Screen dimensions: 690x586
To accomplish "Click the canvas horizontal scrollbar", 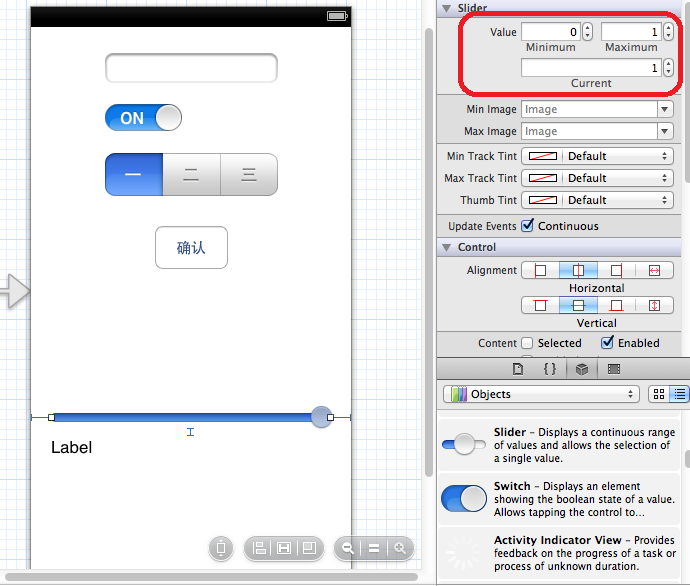I will pos(211,576).
